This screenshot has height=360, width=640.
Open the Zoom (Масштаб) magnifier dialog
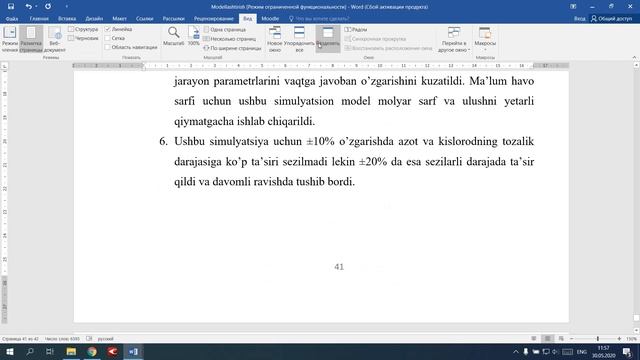173,36
